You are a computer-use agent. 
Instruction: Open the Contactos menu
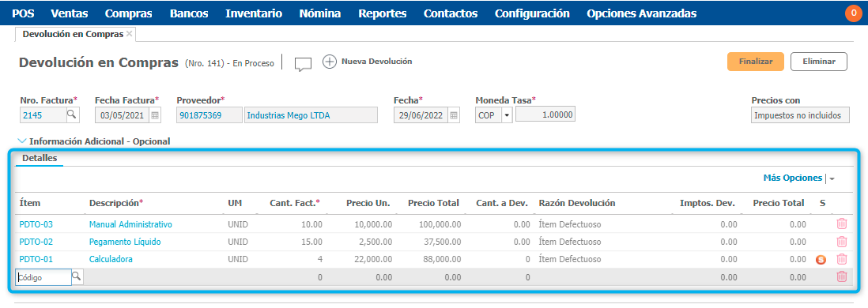tap(451, 13)
